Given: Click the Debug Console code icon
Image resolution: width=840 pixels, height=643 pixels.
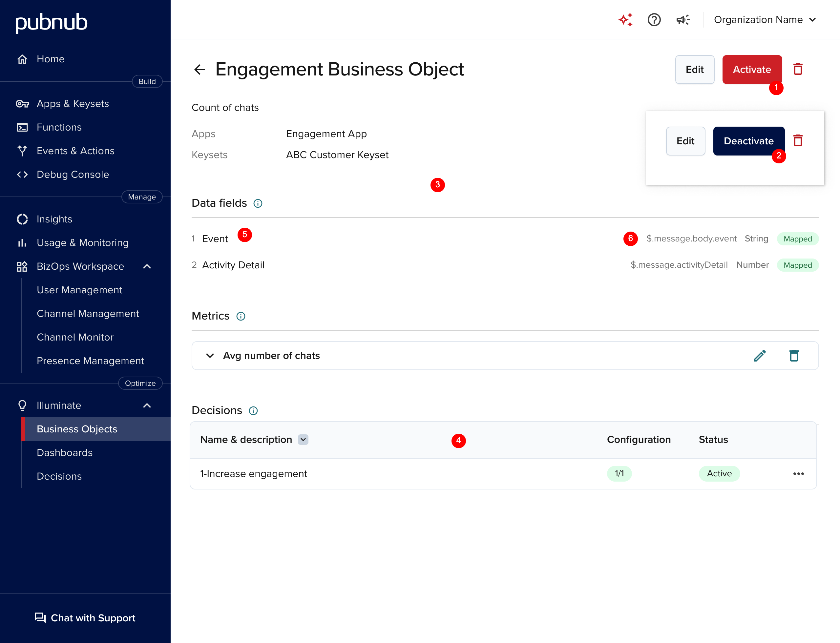Looking at the screenshot, I should (x=22, y=175).
